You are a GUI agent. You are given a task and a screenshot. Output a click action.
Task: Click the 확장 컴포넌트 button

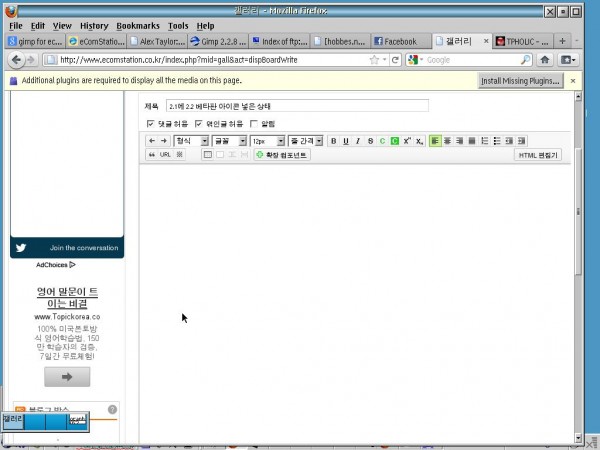coord(282,155)
